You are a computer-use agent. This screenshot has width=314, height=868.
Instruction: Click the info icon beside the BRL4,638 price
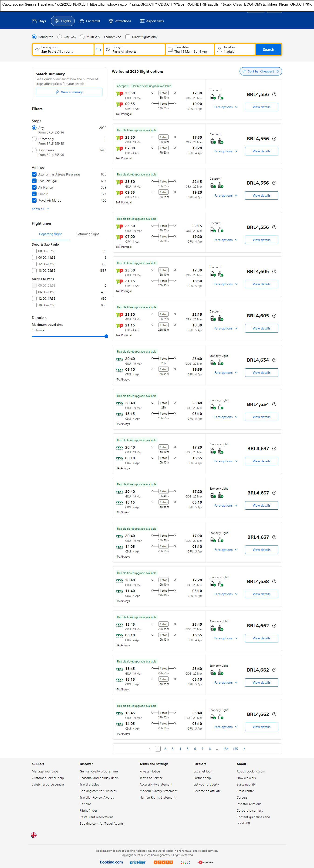(x=274, y=581)
